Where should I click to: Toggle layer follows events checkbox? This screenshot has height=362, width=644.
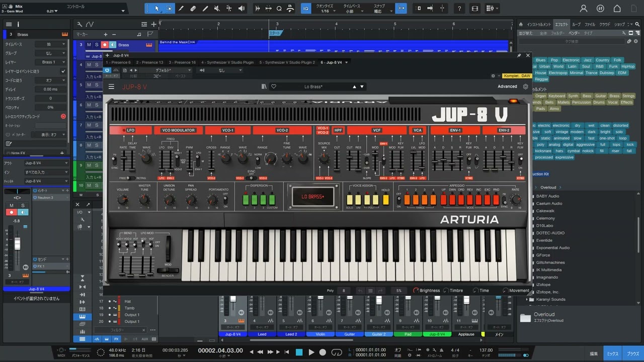(x=63, y=71)
